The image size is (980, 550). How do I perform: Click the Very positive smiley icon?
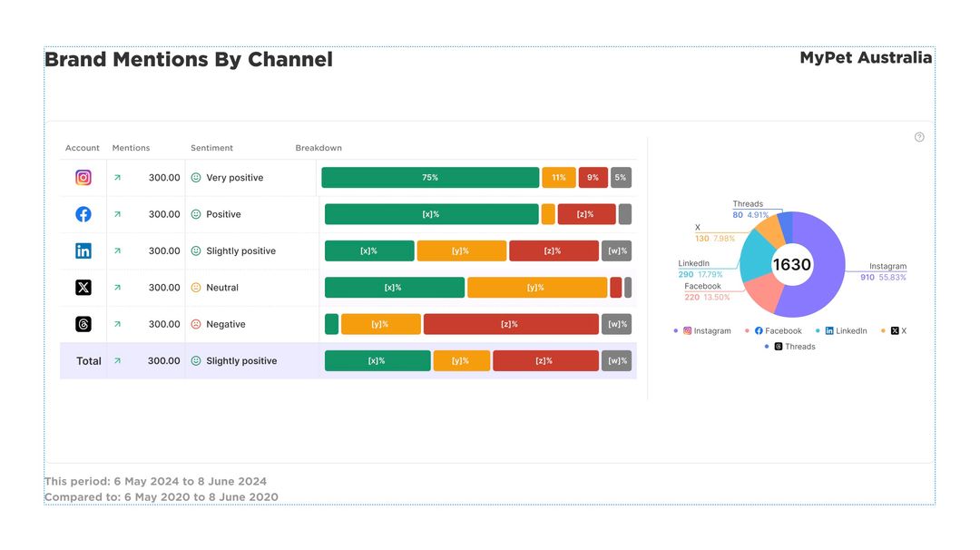click(195, 177)
